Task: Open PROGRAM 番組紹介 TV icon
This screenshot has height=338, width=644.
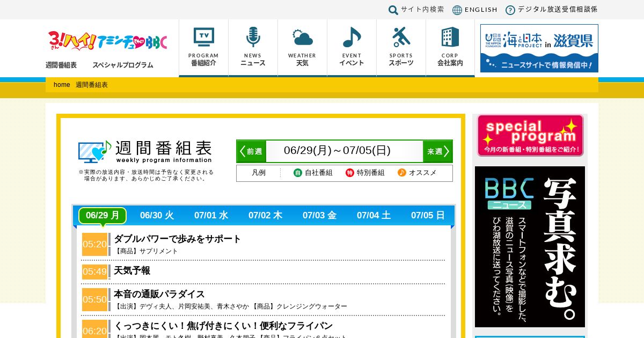Action: (204, 37)
